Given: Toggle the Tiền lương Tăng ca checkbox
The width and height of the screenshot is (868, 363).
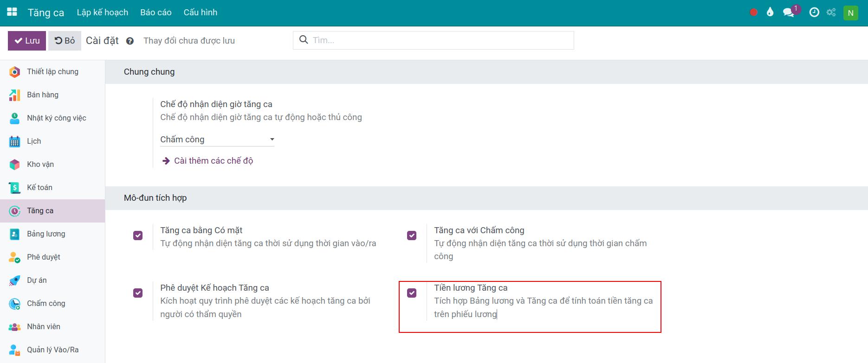Looking at the screenshot, I should pos(412,293).
